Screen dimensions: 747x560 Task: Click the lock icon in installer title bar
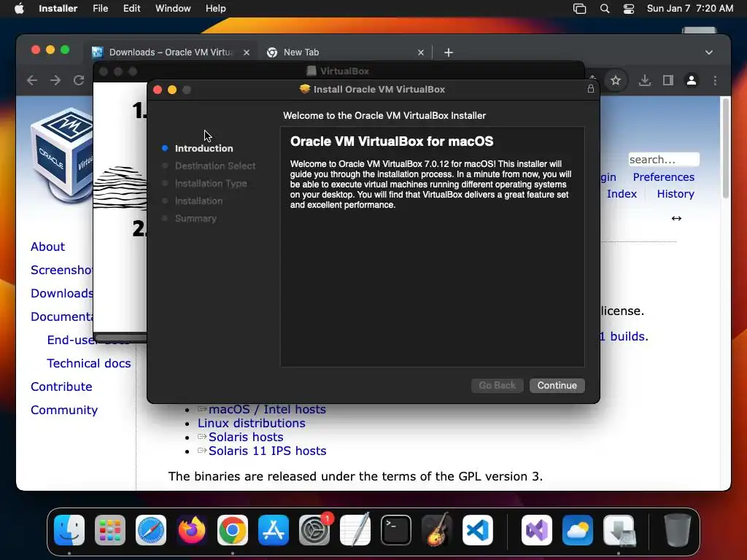[591, 89]
